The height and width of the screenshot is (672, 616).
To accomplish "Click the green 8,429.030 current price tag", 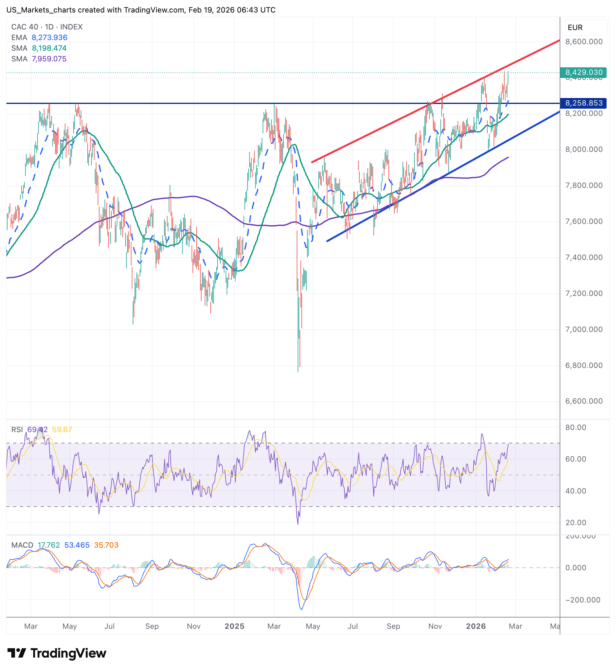I will (x=583, y=72).
